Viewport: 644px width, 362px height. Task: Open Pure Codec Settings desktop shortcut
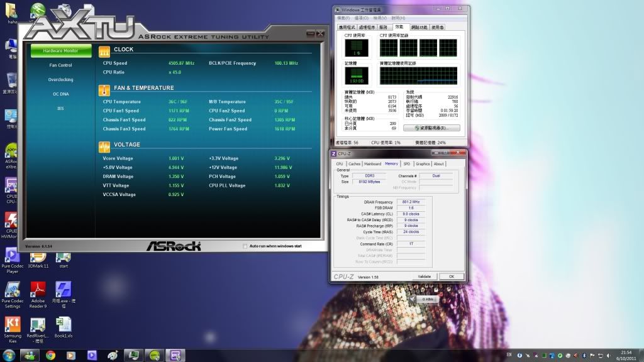click(13, 295)
